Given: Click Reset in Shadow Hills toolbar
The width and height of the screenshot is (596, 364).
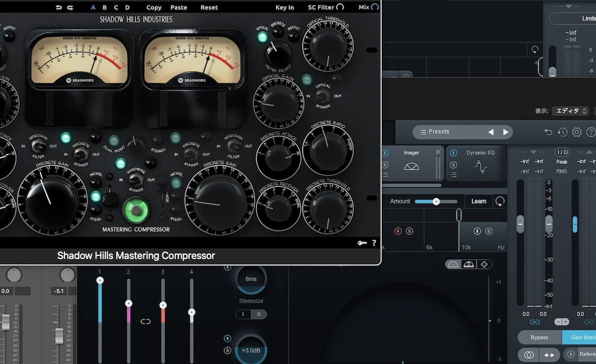Looking at the screenshot, I should tap(209, 7).
